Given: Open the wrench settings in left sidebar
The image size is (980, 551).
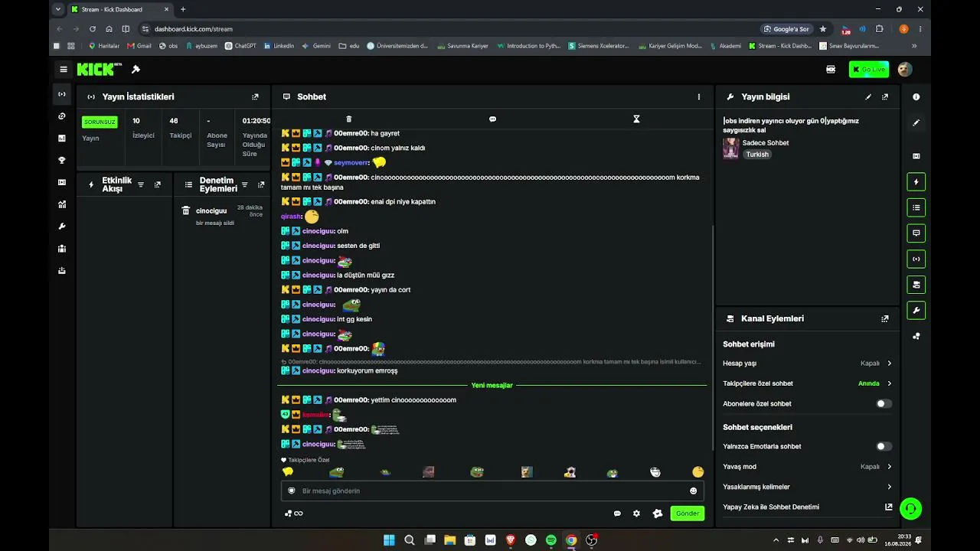Looking at the screenshot, I should (62, 227).
